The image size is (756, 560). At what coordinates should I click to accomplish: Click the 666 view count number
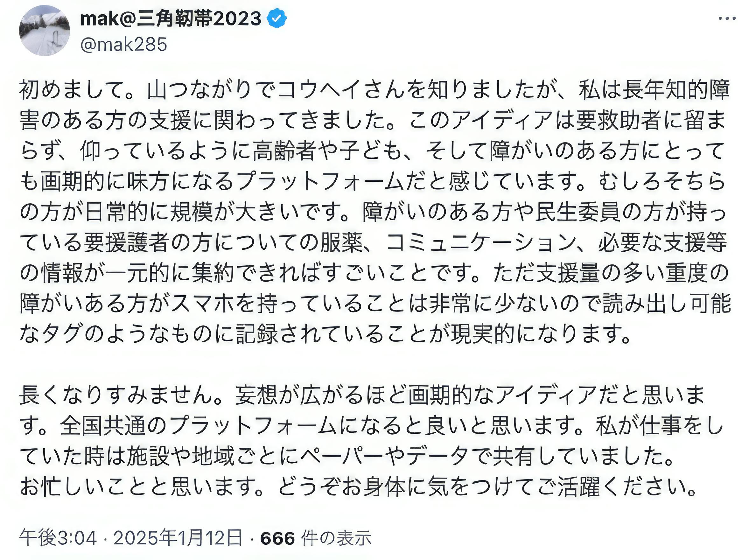click(277, 538)
